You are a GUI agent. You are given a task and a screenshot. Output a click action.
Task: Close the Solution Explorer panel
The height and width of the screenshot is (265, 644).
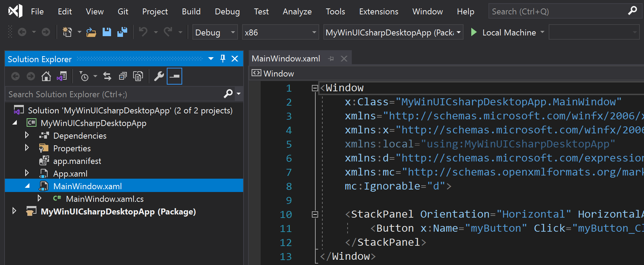[x=235, y=59]
